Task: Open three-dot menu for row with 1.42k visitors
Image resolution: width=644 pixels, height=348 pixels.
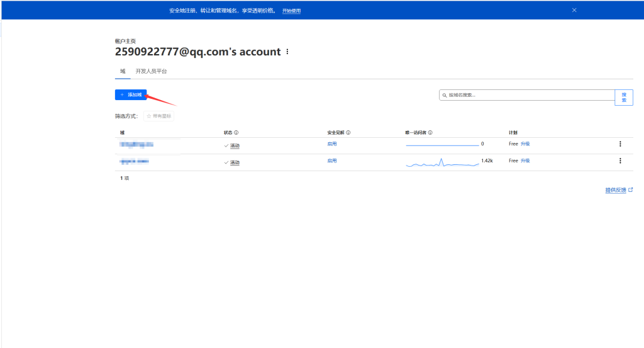Action: click(620, 160)
